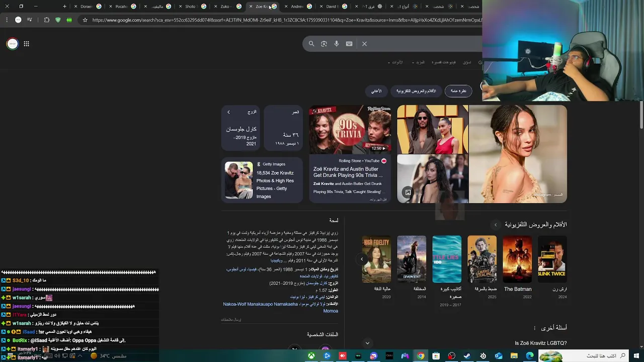Open the browser extensions puzzle icon

[x=47, y=20]
